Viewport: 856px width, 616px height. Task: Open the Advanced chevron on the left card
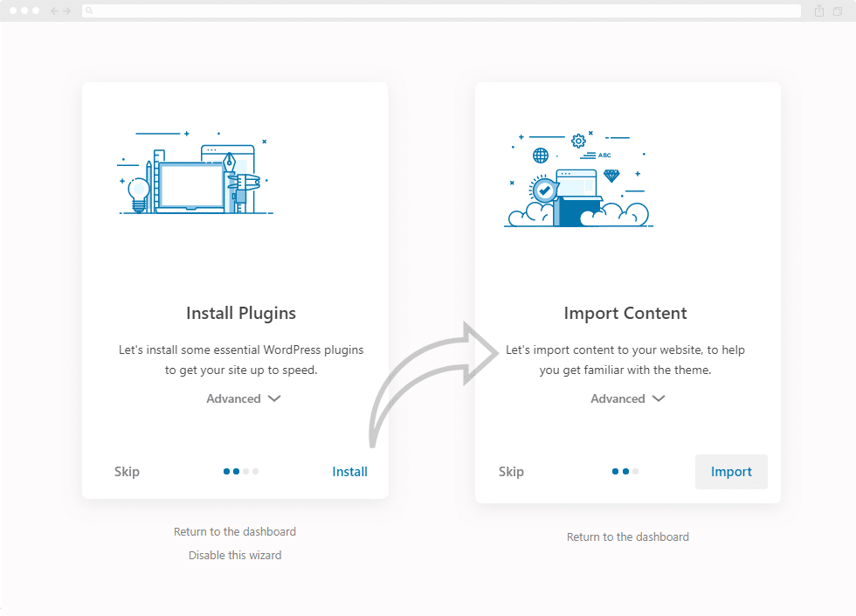tap(274, 398)
